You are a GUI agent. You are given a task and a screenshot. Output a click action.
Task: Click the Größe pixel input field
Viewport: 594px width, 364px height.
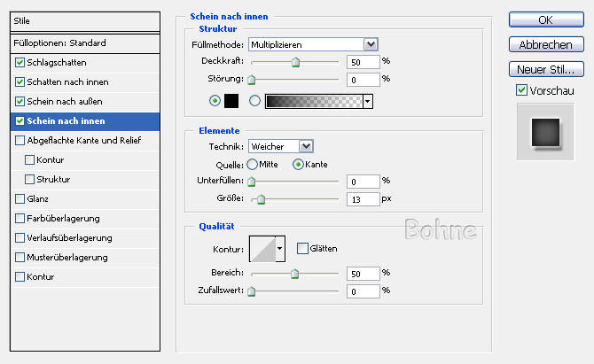[x=363, y=199]
